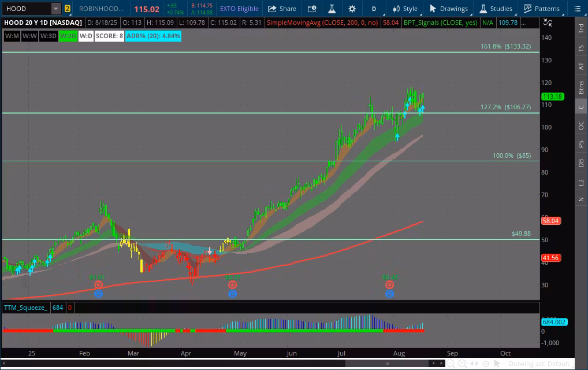
Task: Click the collapse arrows icon above price axis
Action: [x=548, y=23]
